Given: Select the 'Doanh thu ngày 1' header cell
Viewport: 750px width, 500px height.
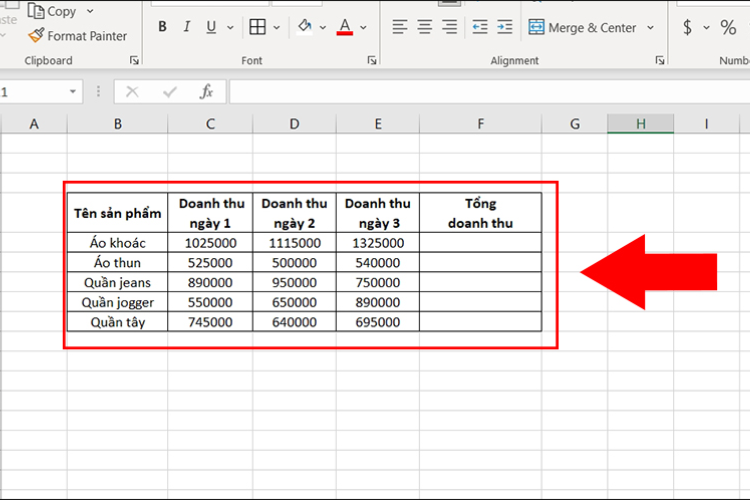Looking at the screenshot, I should (210, 213).
